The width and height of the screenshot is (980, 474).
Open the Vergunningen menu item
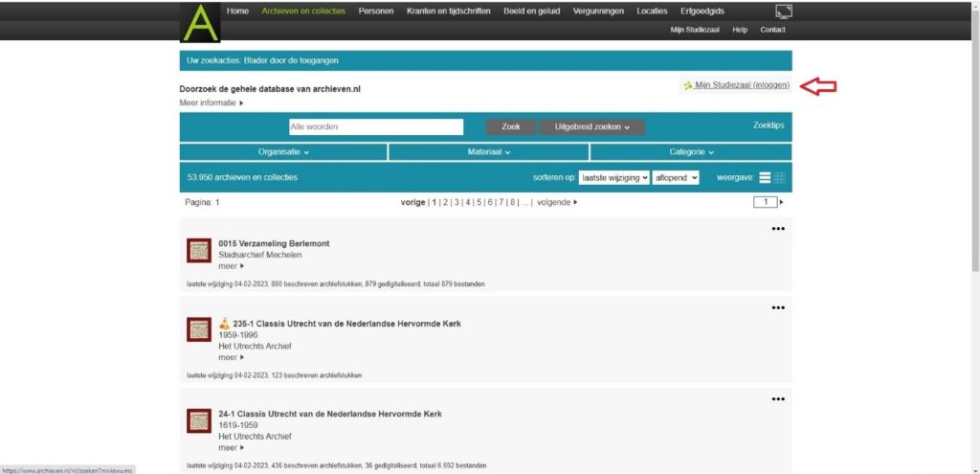[x=598, y=11]
